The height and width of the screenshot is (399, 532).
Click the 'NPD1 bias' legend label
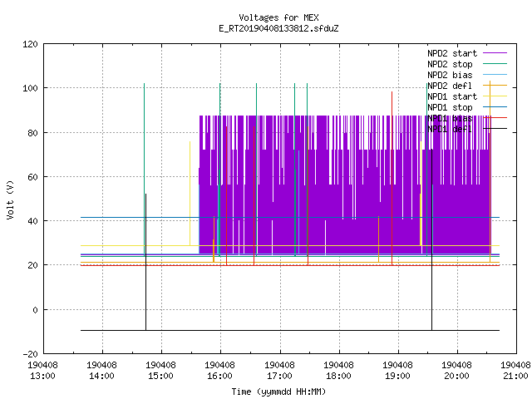tap(450, 118)
